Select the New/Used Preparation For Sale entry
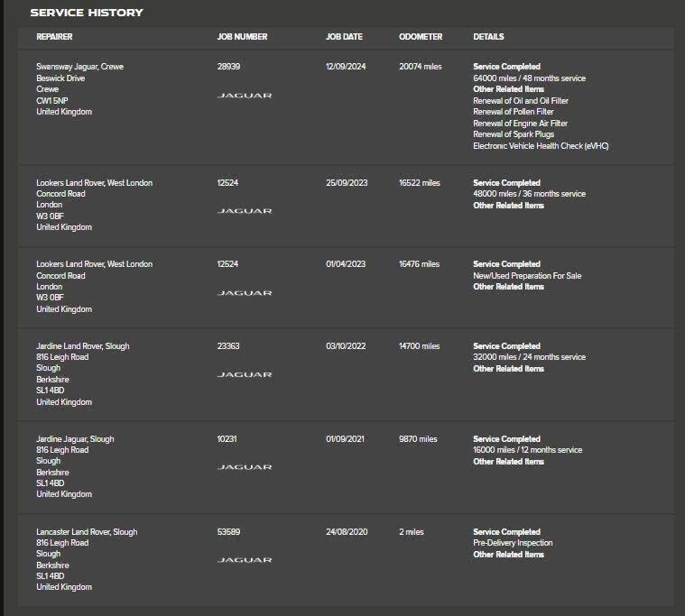Screen dimensions: 685x616 coord(527,276)
